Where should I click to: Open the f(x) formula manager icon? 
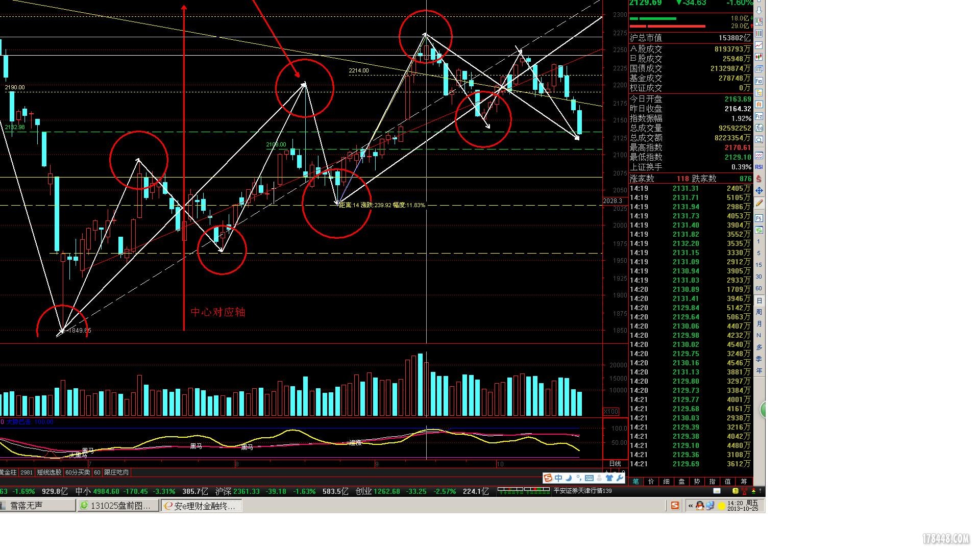point(759,128)
